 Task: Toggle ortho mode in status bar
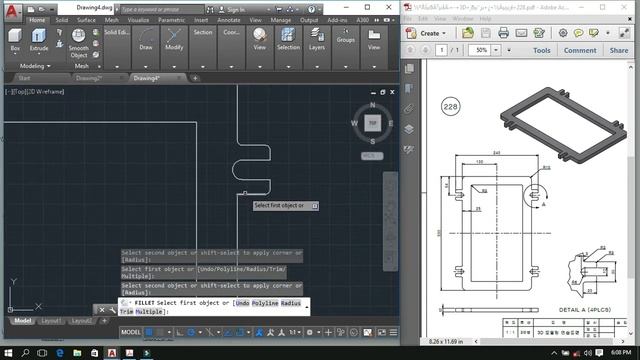pyautogui.click(x=180, y=333)
